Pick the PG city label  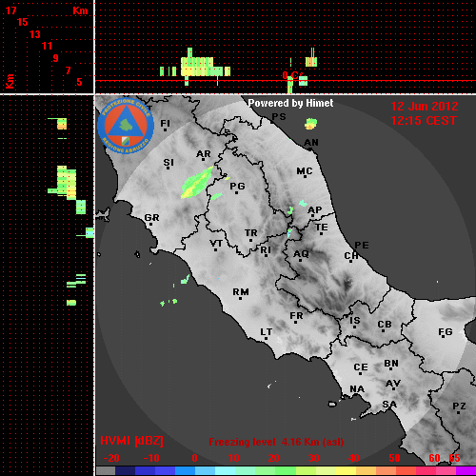point(237,186)
